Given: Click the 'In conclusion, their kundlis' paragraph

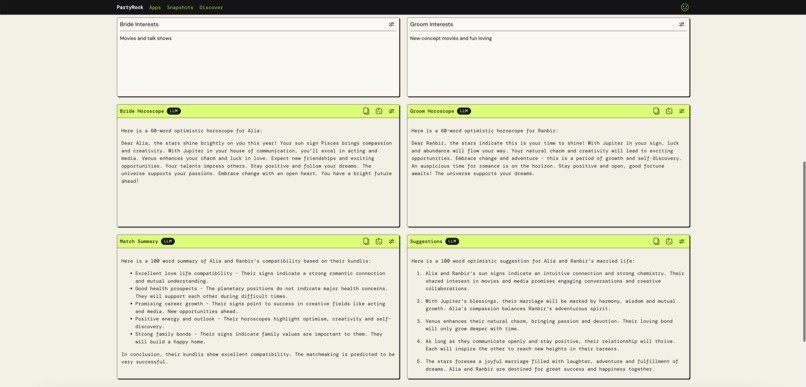Looking at the screenshot, I should (x=258, y=358).
